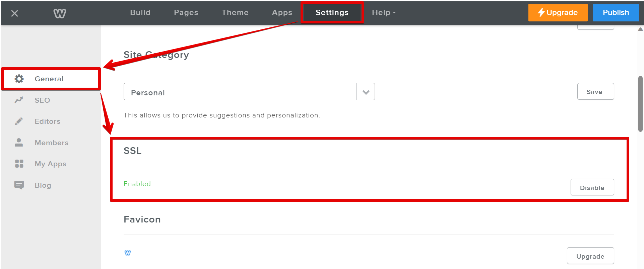Screen dimensions: 644x269
Task: Click the SSL section heading
Action: 132,151
